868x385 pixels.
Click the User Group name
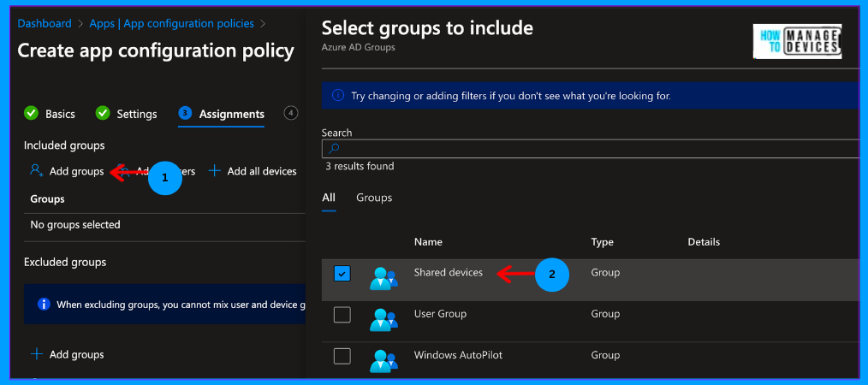click(x=440, y=314)
